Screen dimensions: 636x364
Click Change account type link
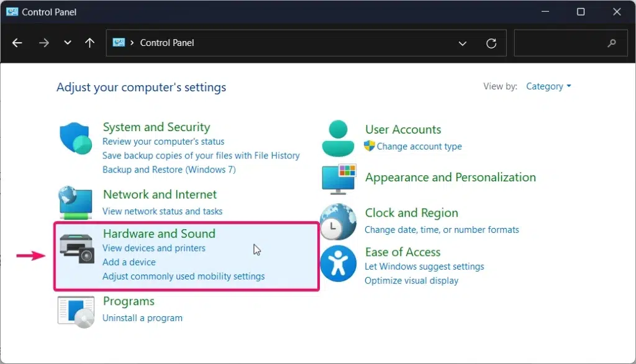(x=419, y=147)
